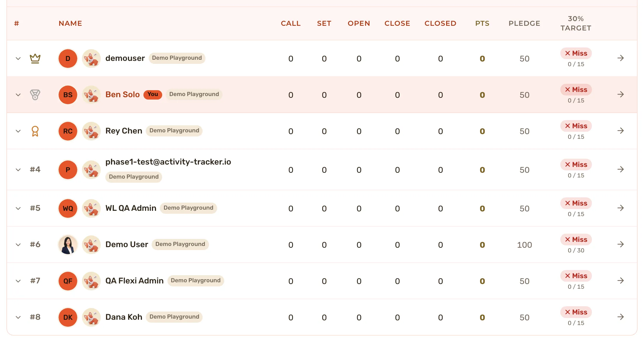Expand the #8 Dana Koh chevron

(x=18, y=317)
